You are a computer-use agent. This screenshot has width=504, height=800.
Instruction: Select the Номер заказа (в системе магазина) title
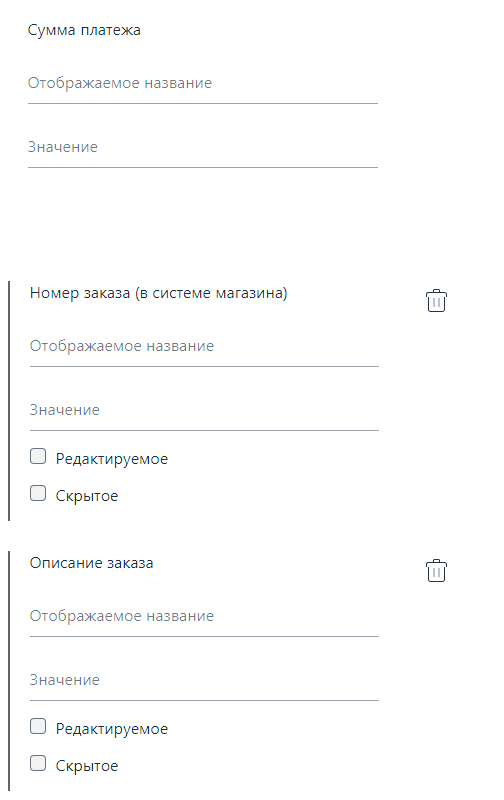coord(159,293)
